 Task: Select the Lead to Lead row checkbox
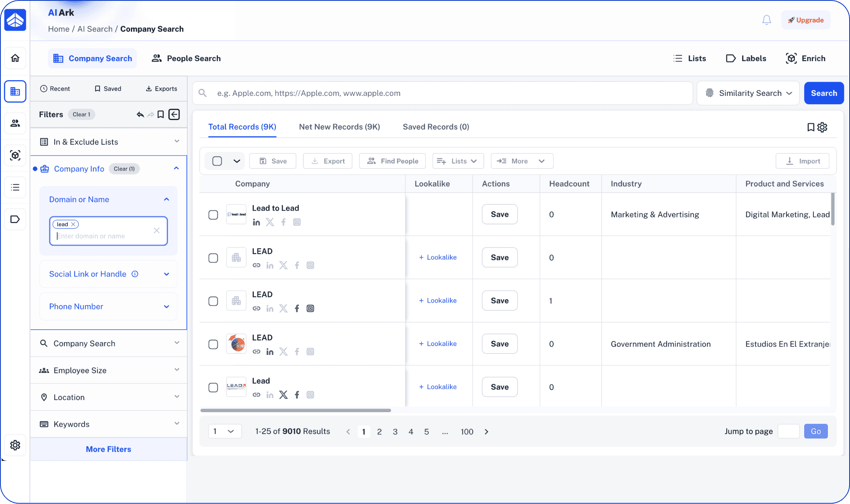[x=213, y=215]
